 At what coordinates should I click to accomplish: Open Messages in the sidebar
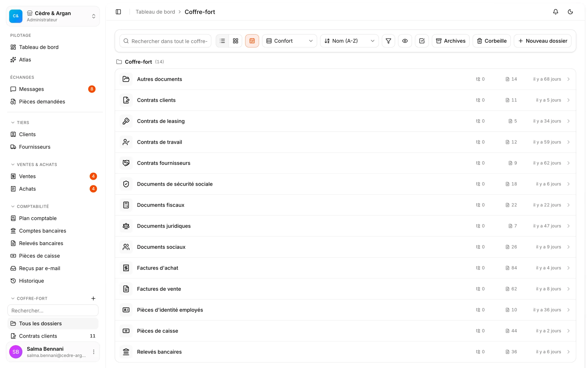53,89
